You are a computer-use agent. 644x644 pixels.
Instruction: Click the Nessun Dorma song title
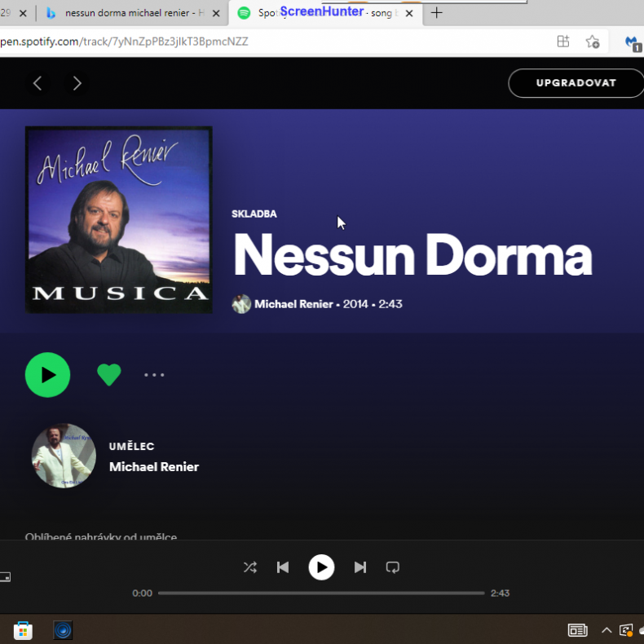pyautogui.click(x=412, y=254)
